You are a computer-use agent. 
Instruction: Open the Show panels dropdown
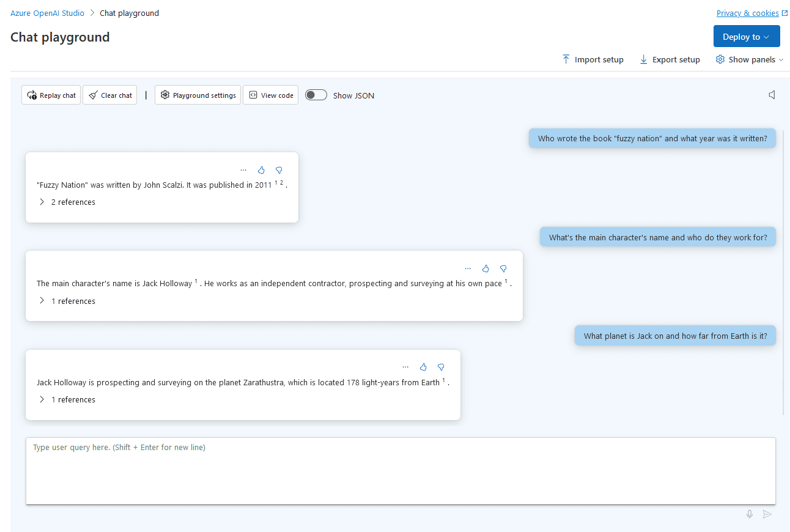749,59
